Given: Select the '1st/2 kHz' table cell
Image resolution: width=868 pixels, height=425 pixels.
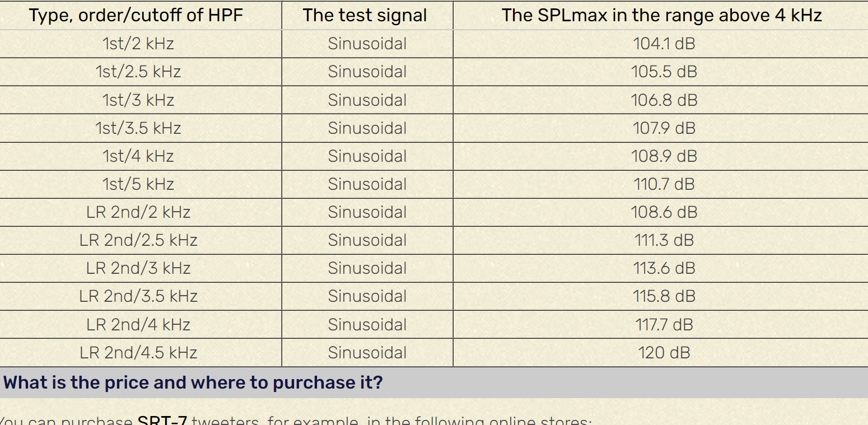Looking at the screenshot, I should point(138,44).
